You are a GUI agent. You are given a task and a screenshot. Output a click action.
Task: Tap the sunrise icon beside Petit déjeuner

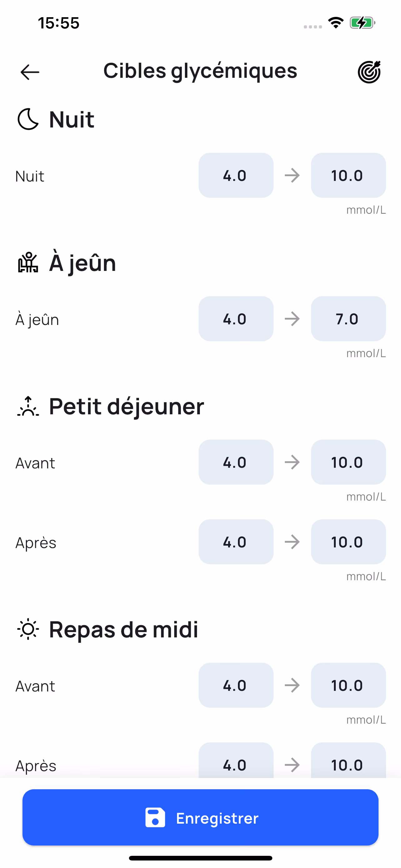tap(28, 406)
